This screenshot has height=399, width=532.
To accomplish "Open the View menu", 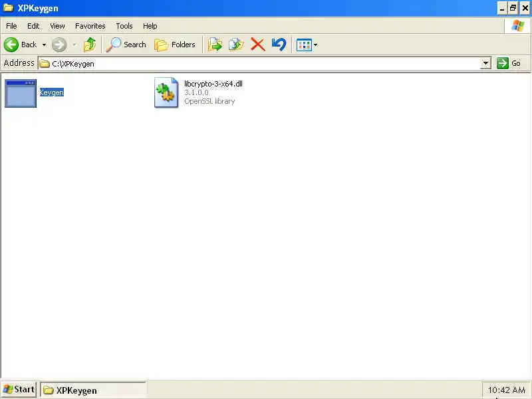I will coord(57,26).
